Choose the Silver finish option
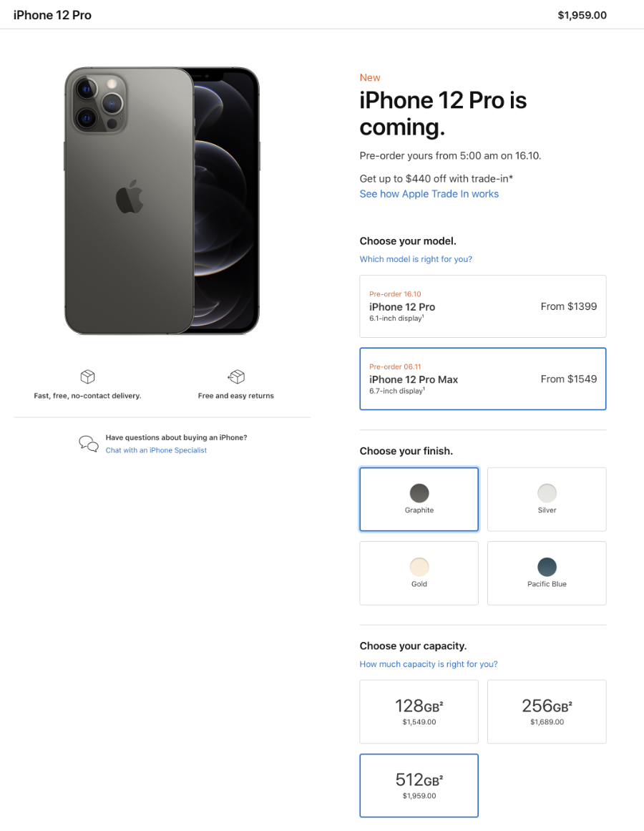644x831 pixels. [x=547, y=499]
